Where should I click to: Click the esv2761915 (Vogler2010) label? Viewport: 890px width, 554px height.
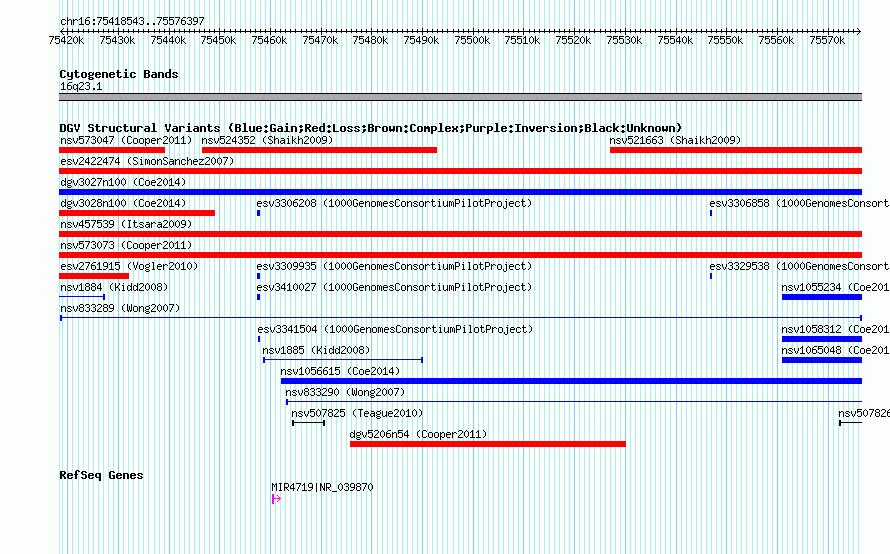coord(129,266)
